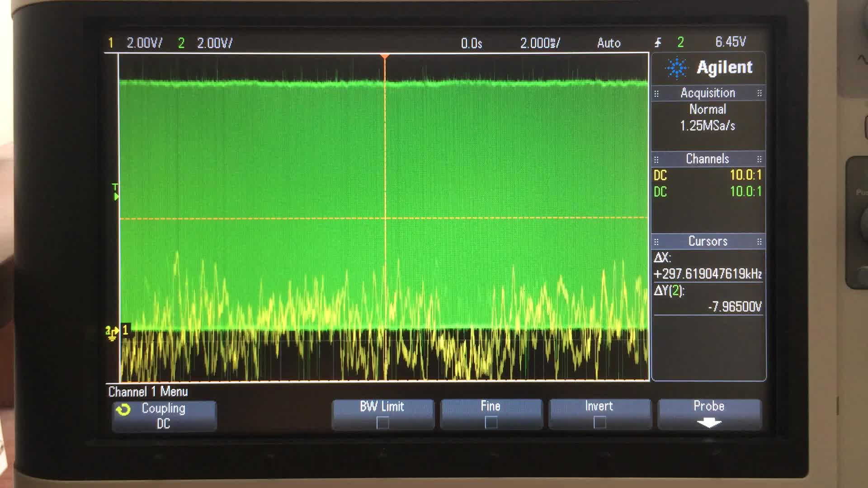This screenshot has height=488, width=868.
Task: Click the green 10.0:1 probe ratio
Action: coord(746,191)
